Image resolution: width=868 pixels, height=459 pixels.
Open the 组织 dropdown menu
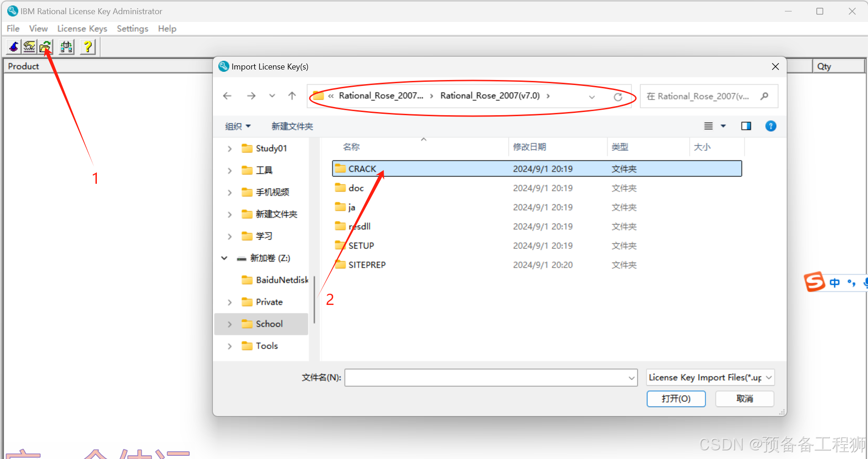click(x=238, y=126)
